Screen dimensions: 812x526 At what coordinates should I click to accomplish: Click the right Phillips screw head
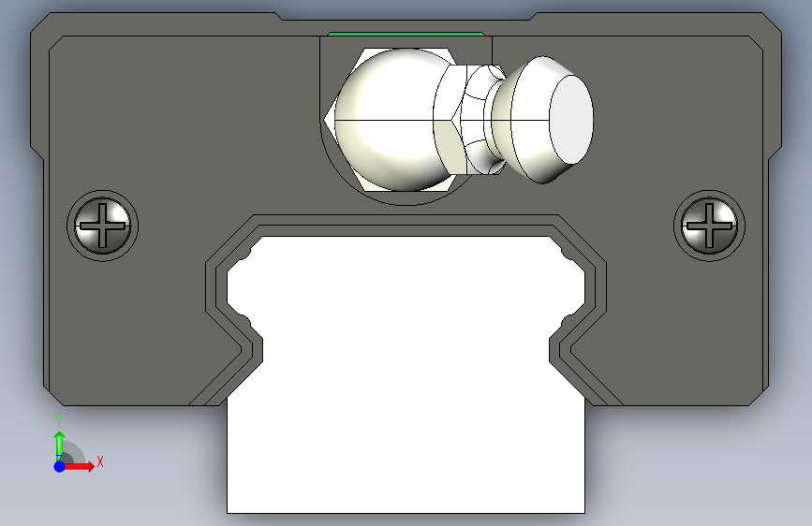click(x=709, y=226)
